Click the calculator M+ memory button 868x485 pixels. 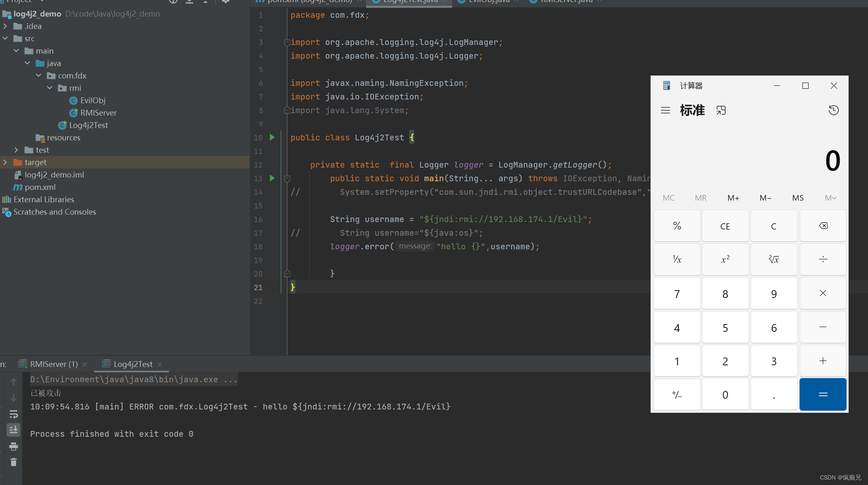tap(733, 198)
